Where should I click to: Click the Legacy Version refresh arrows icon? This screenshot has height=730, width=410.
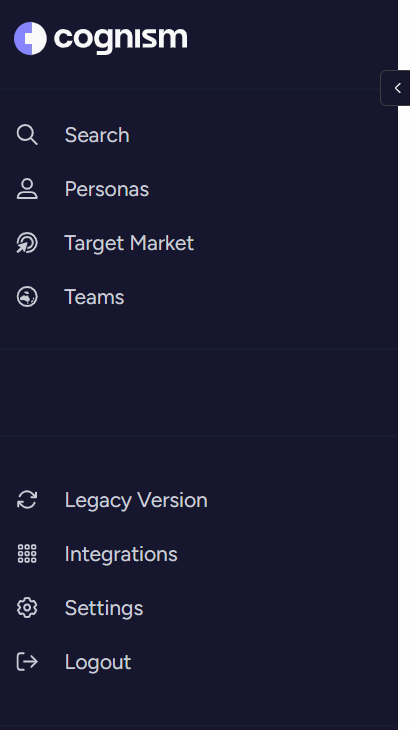pos(27,500)
